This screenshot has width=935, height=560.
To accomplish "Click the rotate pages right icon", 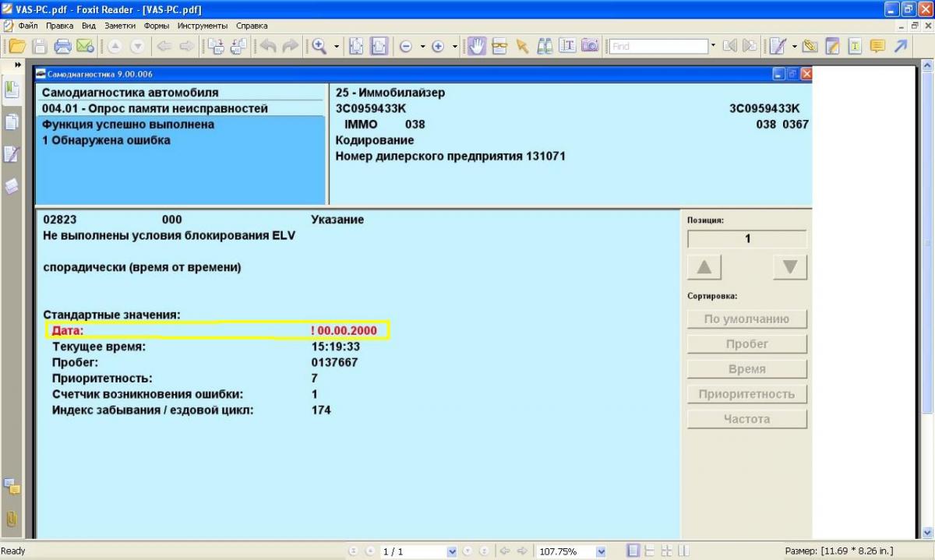I will (x=238, y=46).
